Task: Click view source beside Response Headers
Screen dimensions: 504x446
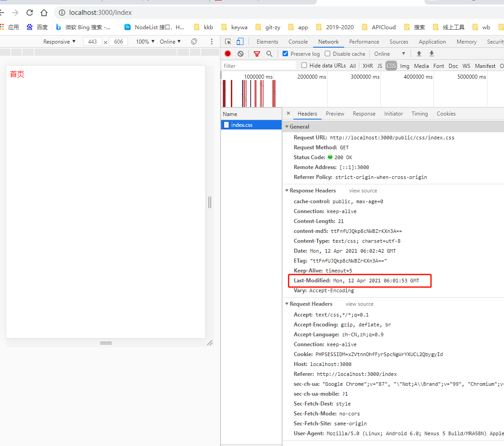Action: click(x=363, y=191)
